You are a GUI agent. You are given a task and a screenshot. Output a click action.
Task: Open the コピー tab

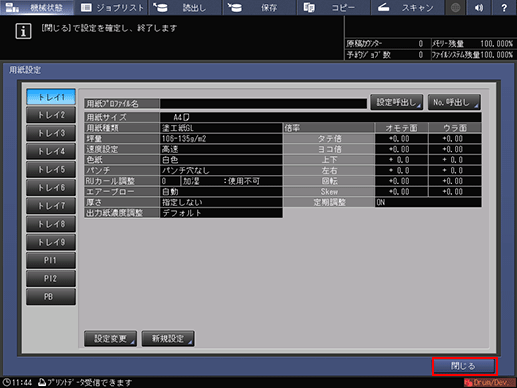point(333,7)
